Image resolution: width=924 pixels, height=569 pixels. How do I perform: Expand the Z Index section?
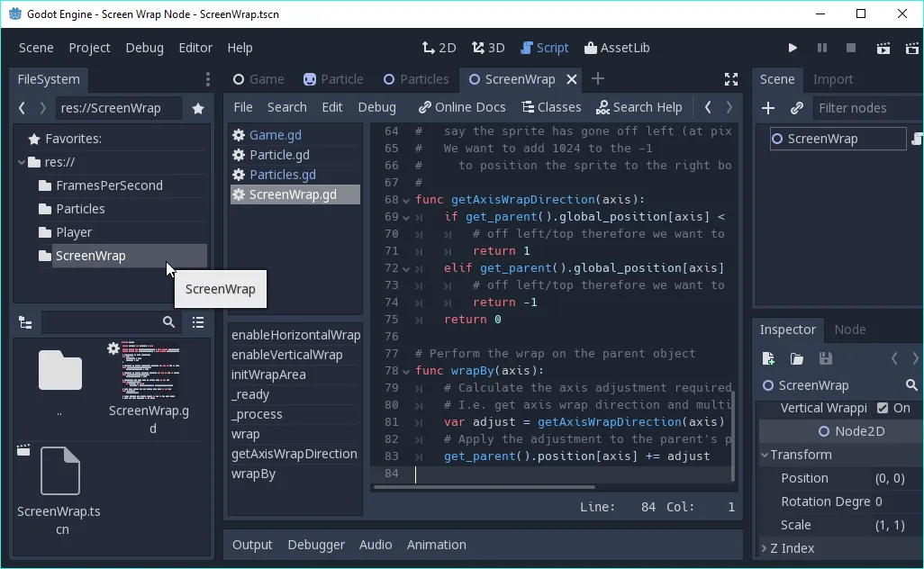coord(765,548)
